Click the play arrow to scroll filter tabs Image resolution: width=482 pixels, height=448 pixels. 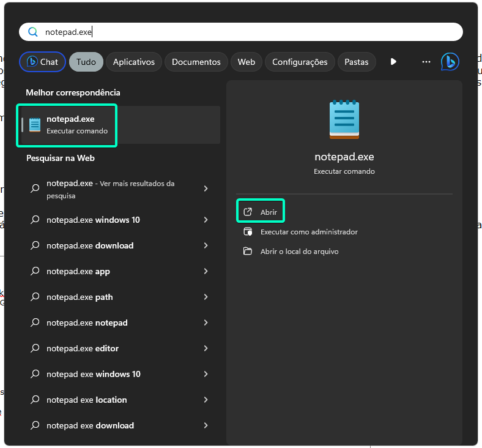[x=393, y=62]
